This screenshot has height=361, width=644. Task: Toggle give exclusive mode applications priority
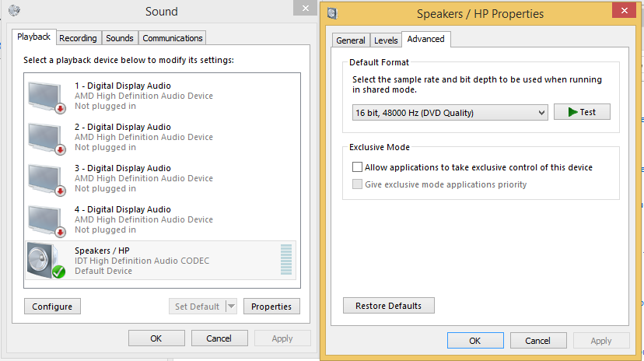[x=358, y=184]
